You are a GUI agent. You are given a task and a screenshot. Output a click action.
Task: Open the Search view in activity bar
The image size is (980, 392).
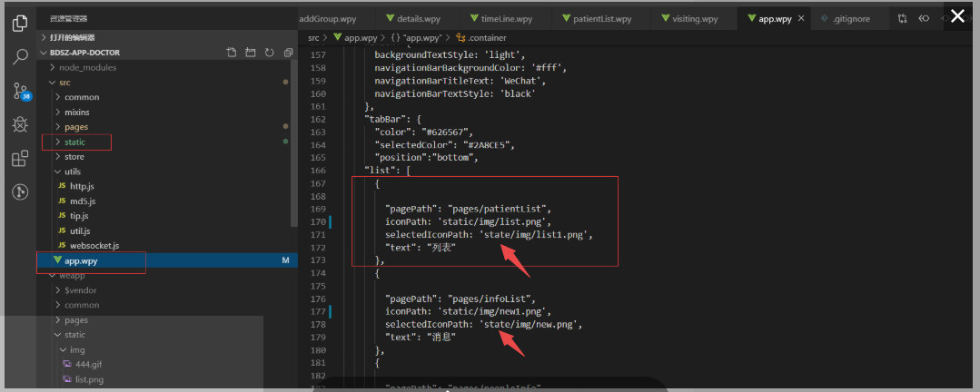click(x=20, y=57)
